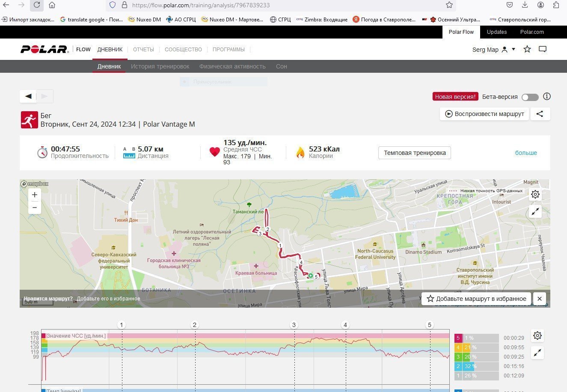The height and width of the screenshot is (392, 567).
Task: Select heart rate zone 5 swatch
Action: pyautogui.click(x=458, y=338)
